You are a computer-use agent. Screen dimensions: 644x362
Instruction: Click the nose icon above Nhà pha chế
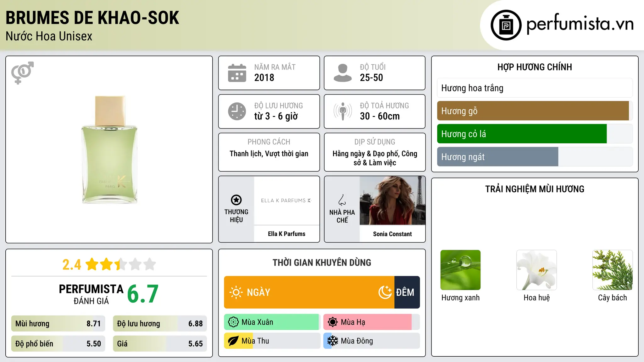point(342,200)
